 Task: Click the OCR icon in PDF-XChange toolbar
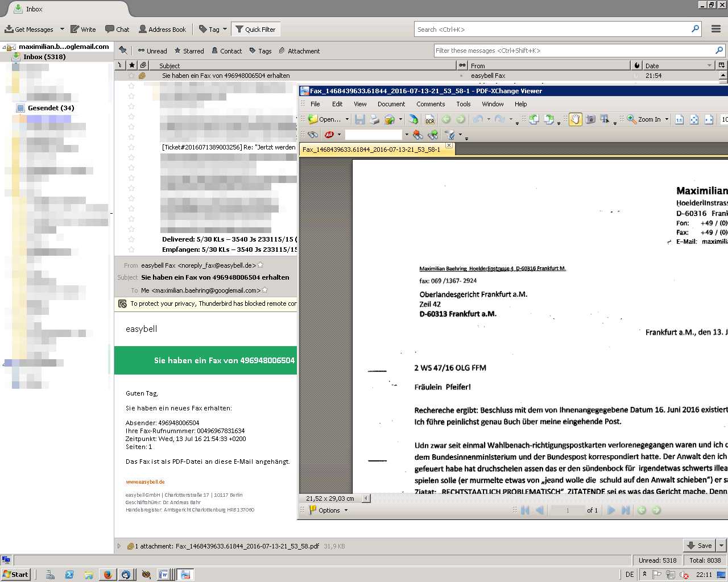pyautogui.click(x=429, y=119)
